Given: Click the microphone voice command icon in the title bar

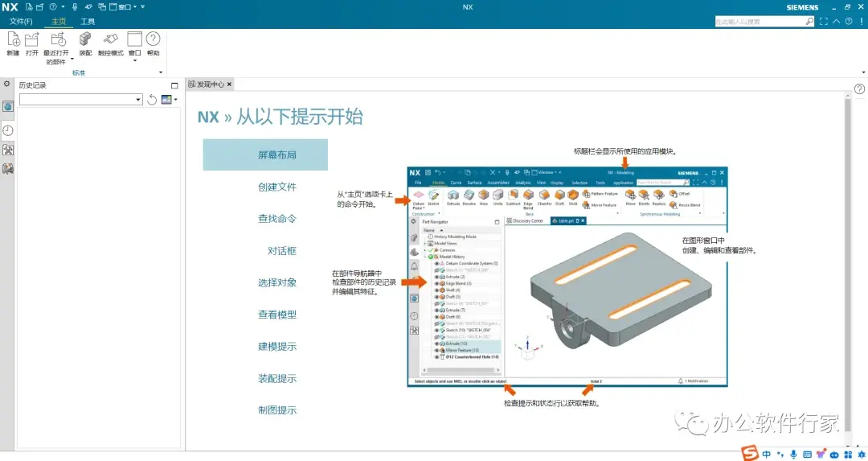Looking at the screenshot, I should 75,7.
